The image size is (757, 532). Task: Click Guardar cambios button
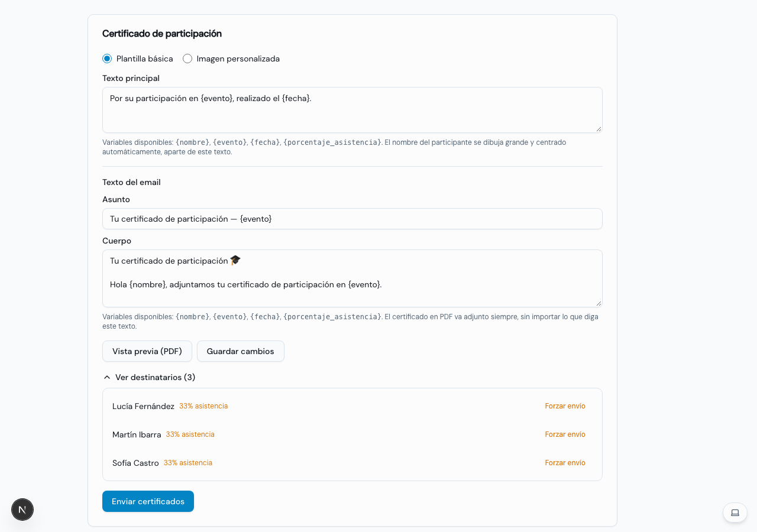tap(241, 351)
